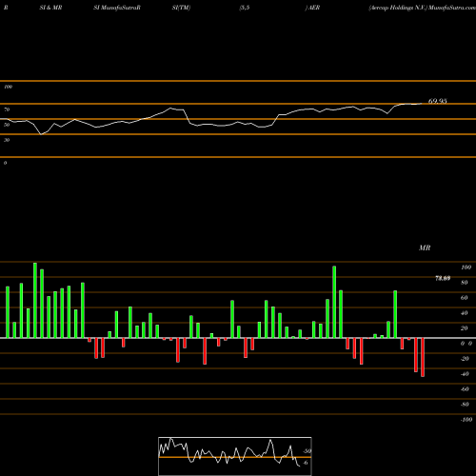Click the AER ticker symbol in header

tap(314, 8)
